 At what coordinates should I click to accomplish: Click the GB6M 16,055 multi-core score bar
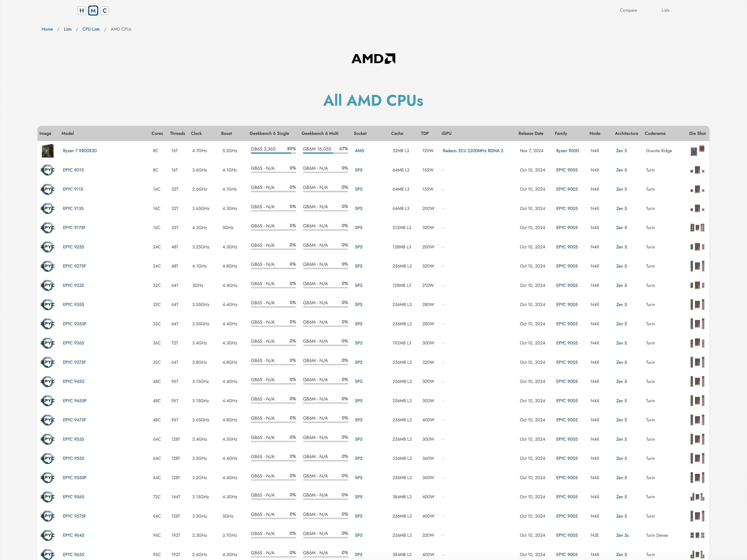click(x=325, y=150)
